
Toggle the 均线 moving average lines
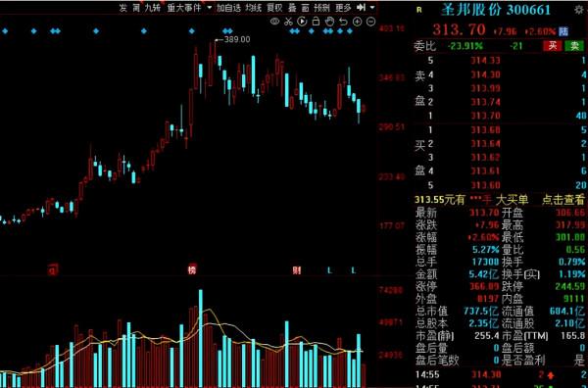point(254,8)
